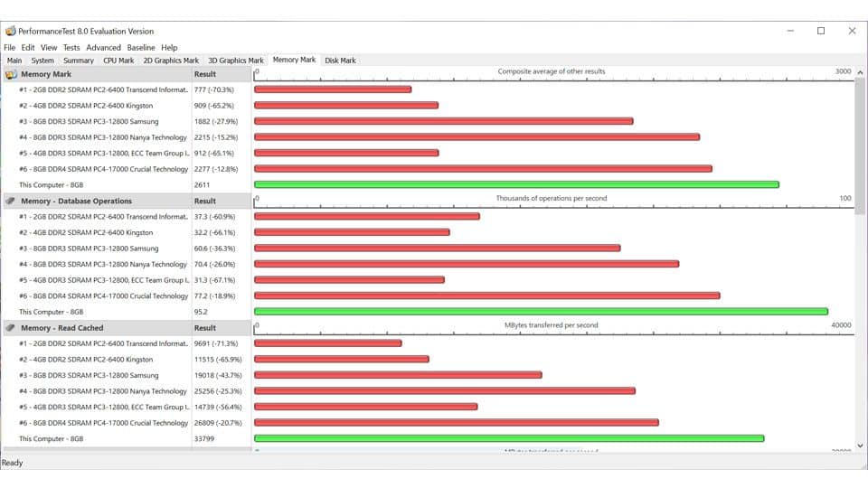Open the Advanced menu
This screenshot has height=488, width=868.
click(103, 48)
